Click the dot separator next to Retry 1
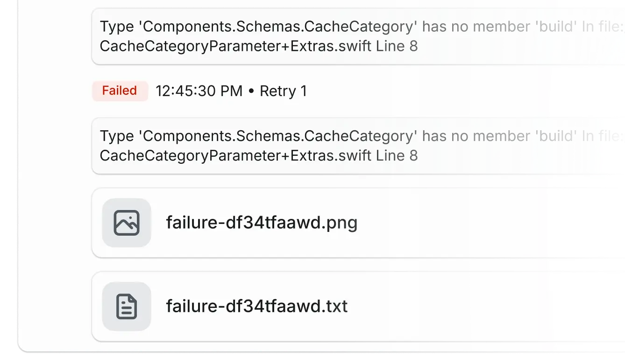The image size is (625, 364). point(251,91)
